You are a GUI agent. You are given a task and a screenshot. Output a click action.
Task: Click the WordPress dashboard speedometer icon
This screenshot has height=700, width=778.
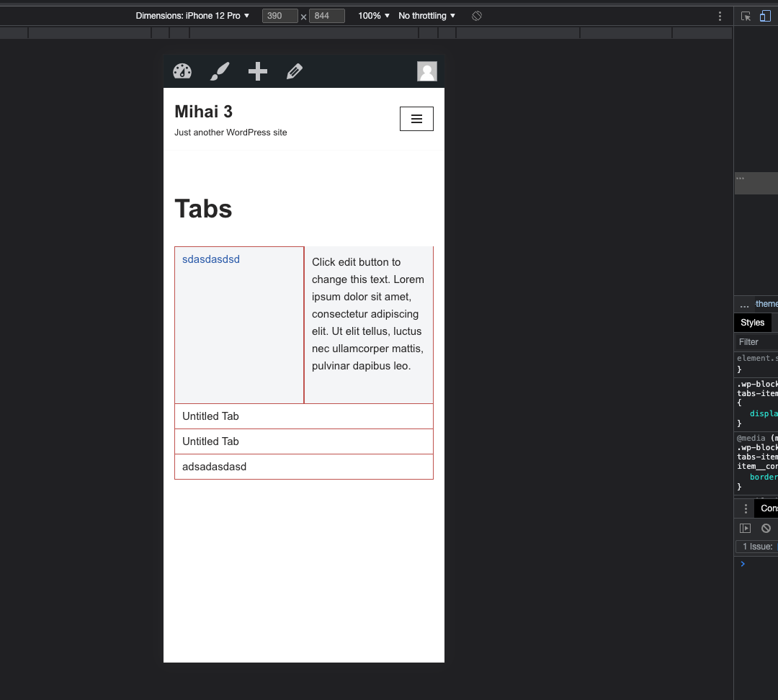(182, 71)
